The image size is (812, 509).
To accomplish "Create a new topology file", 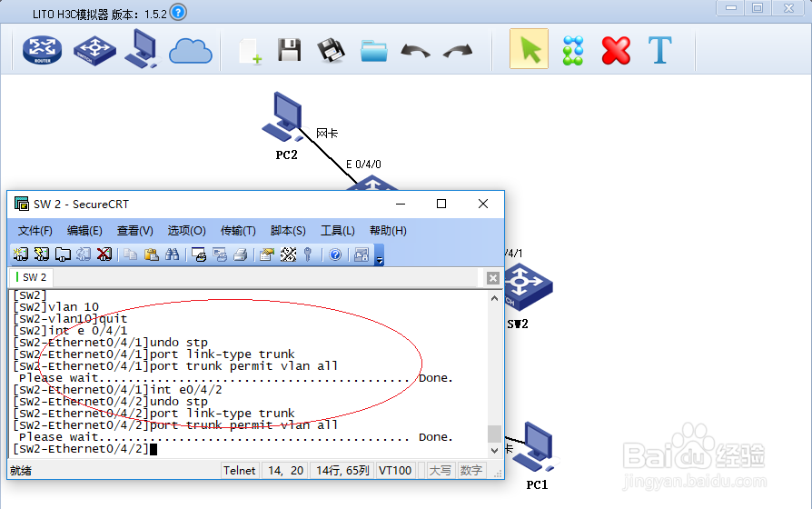I will 251,51.
